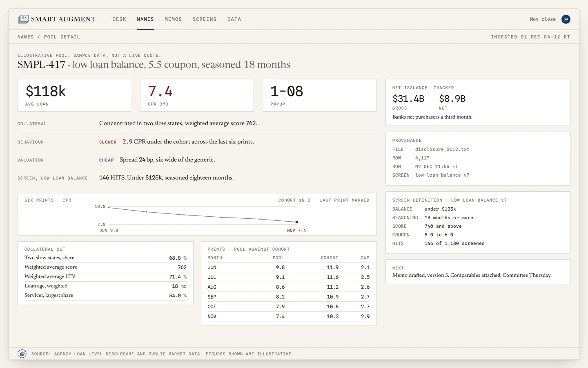
Task: Click the GAP column header
Action: pos(365,258)
